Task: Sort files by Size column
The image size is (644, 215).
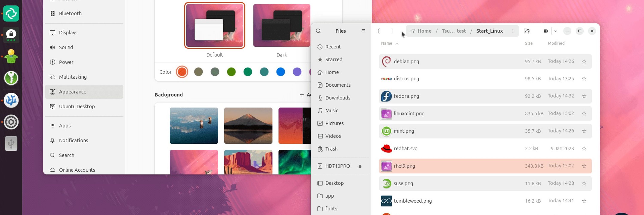Action: pyautogui.click(x=529, y=43)
